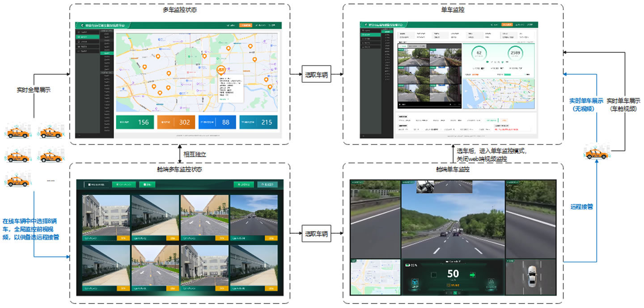Click the yellow button under the first cockpit video
The height and width of the screenshot is (308, 644).
tap(123, 238)
